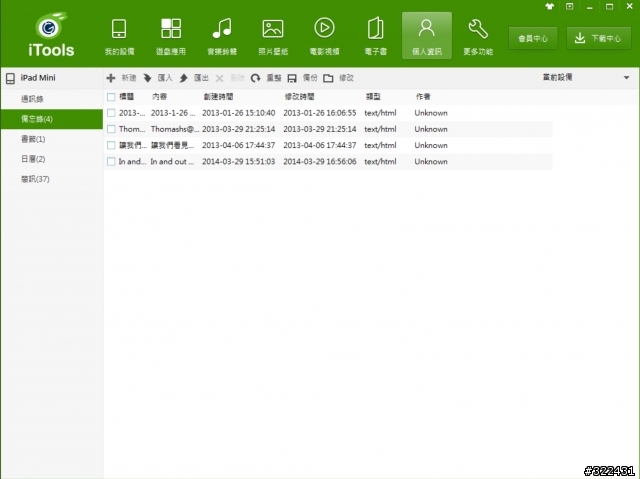The width and height of the screenshot is (640, 479).
Task: Click the iTools logo
Action: click(51, 35)
